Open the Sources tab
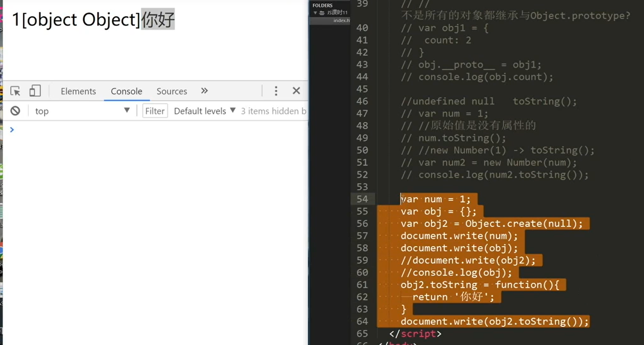The image size is (644, 345). point(172,91)
